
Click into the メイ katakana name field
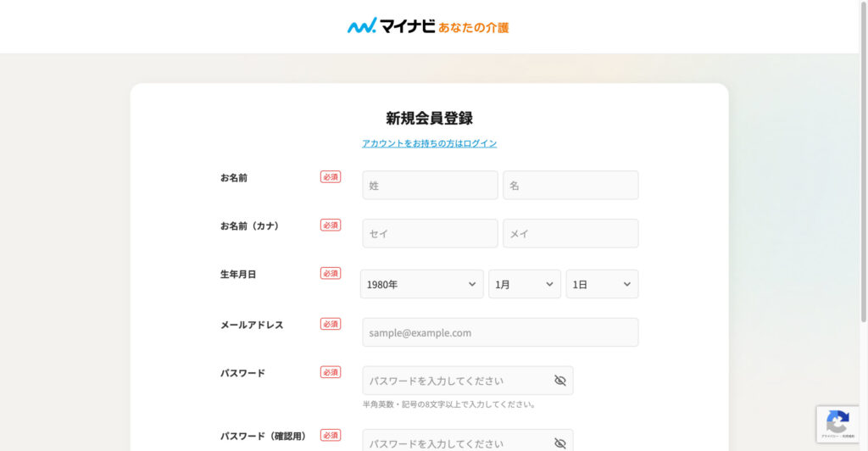coord(570,233)
